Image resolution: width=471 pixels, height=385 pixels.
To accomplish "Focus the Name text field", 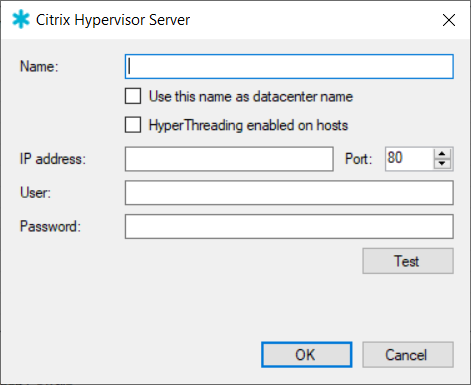I will pos(289,67).
